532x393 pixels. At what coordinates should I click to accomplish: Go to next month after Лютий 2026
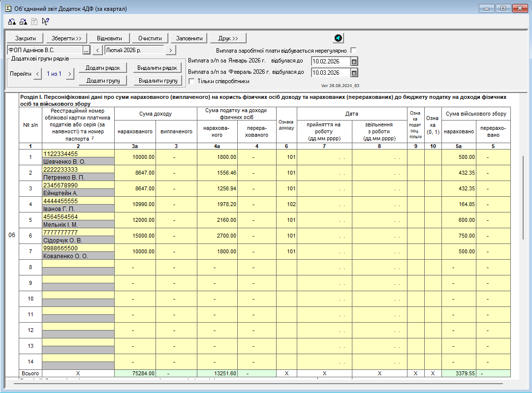[x=170, y=50]
